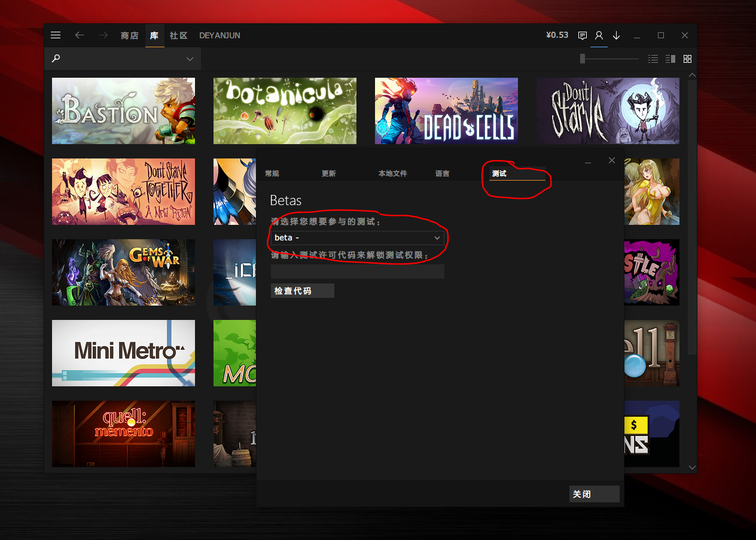Expand the beta selection dropdown
756x540 pixels.
357,238
